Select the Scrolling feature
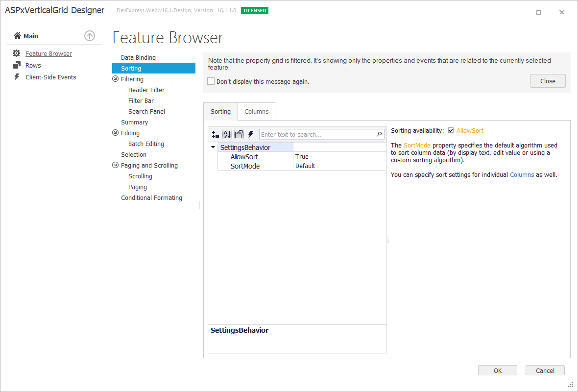This screenshot has height=392, width=578. 140,176
